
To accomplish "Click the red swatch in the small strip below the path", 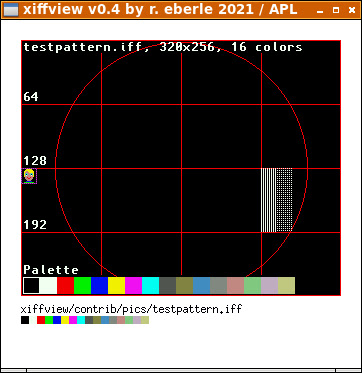I will click(41, 320).
